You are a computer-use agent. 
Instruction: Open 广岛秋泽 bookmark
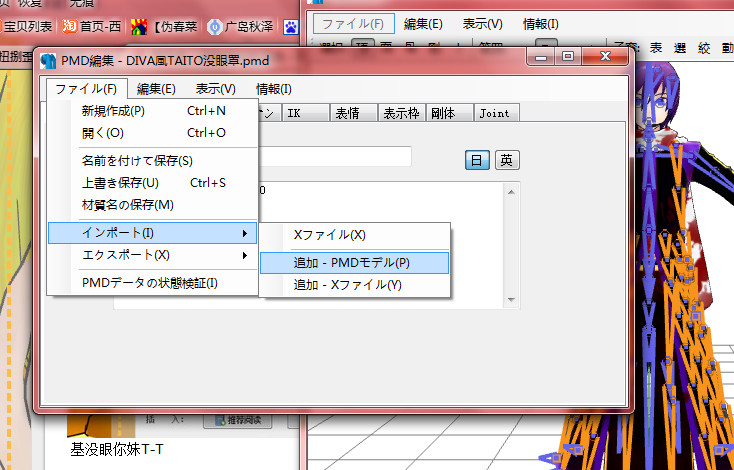coord(249,27)
